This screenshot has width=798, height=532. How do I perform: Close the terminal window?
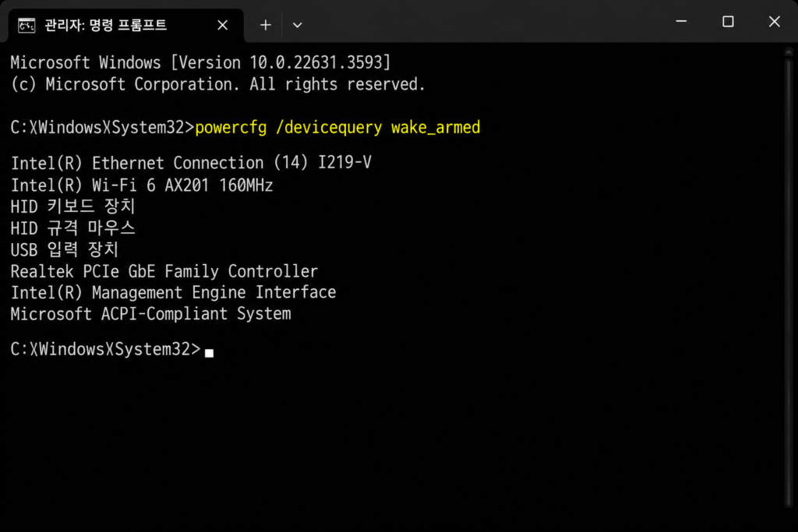774,21
